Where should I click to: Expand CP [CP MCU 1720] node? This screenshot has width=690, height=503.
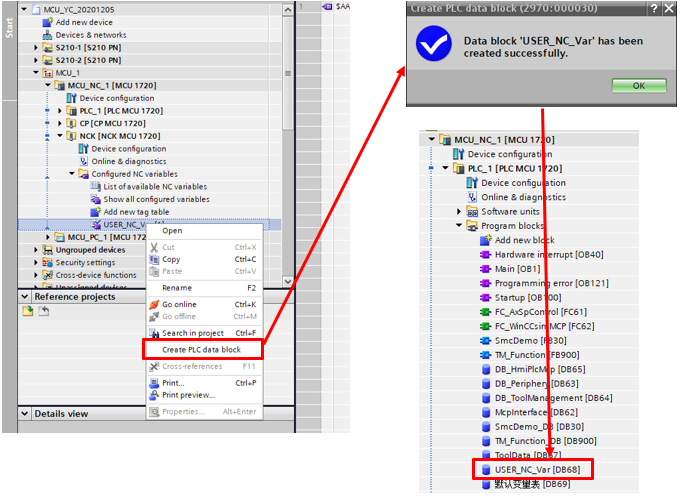tap(60, 124)
